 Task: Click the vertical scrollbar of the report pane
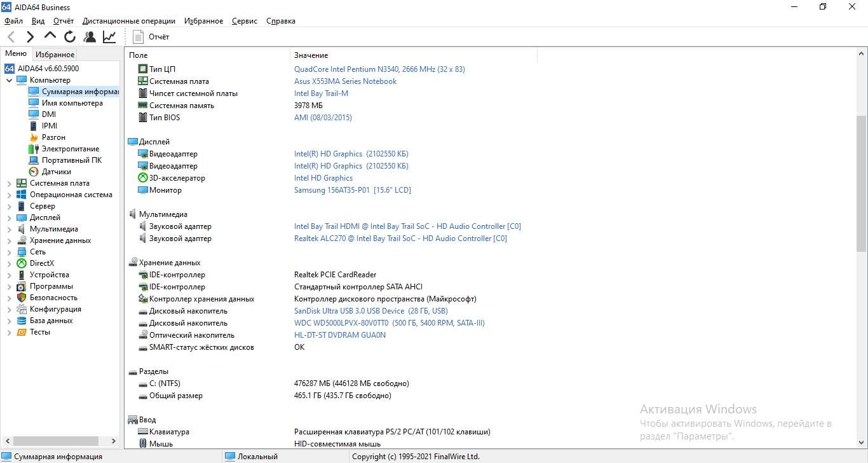click(862, 184)
